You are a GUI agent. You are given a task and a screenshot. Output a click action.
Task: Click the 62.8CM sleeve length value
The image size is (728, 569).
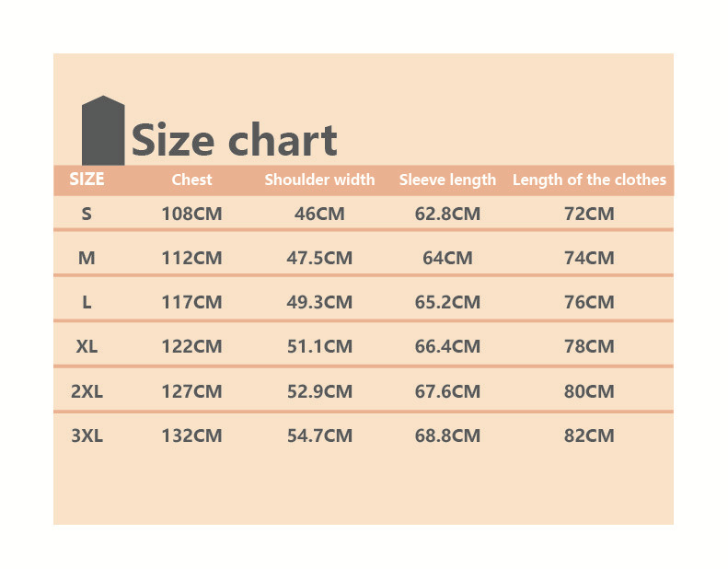447,215
